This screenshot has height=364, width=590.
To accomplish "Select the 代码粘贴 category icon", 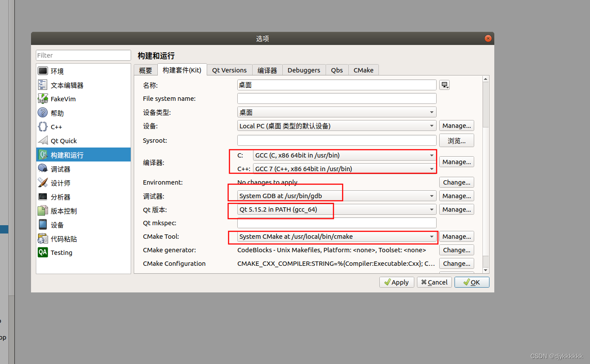I will click(43, 238).
